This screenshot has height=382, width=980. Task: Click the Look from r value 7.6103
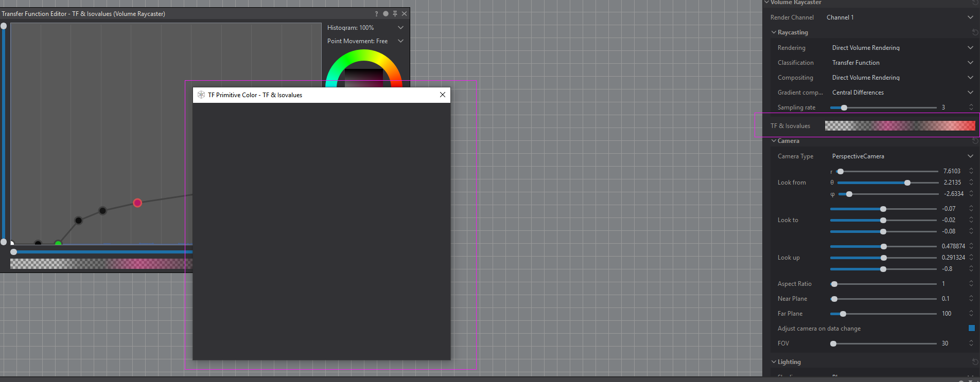952,171
